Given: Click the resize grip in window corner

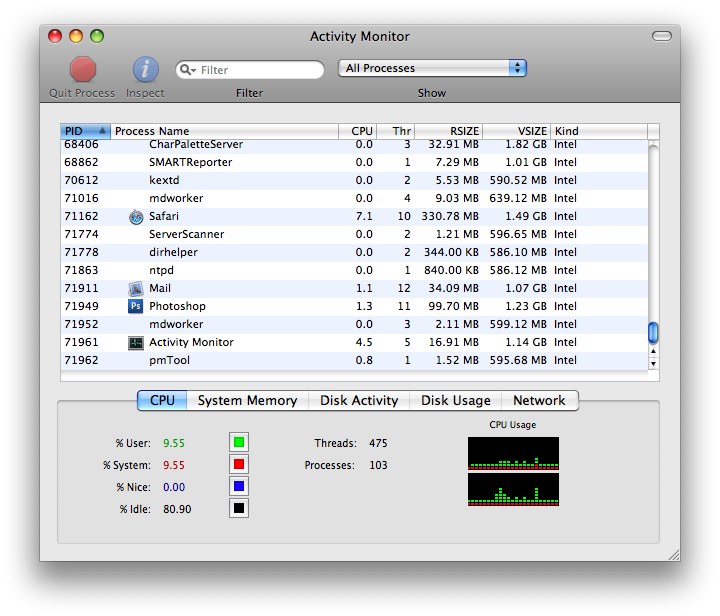Looking at the screenshot, I should [674, 555].
